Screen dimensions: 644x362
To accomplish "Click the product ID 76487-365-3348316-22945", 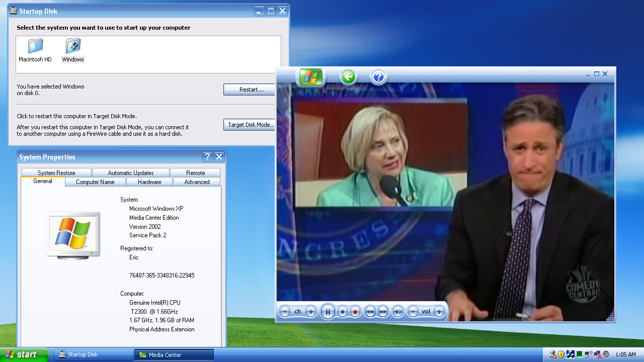I will coord(162,276).
